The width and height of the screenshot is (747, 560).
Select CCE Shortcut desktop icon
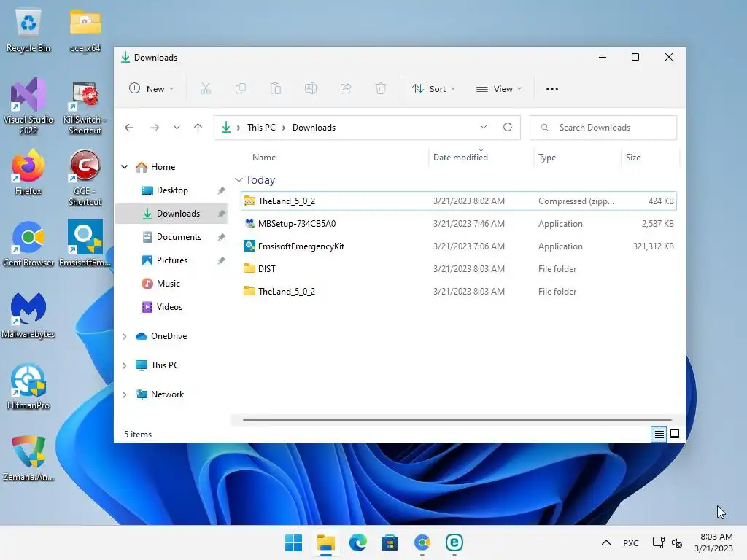85,178
